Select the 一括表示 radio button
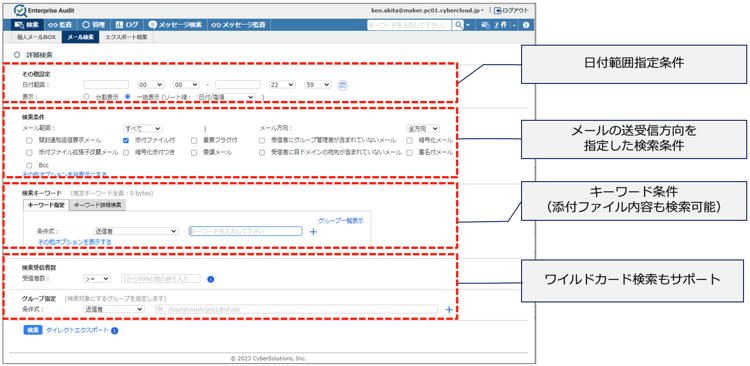The width and height of the screenshot is (750, 366). [x=128, y=96]
